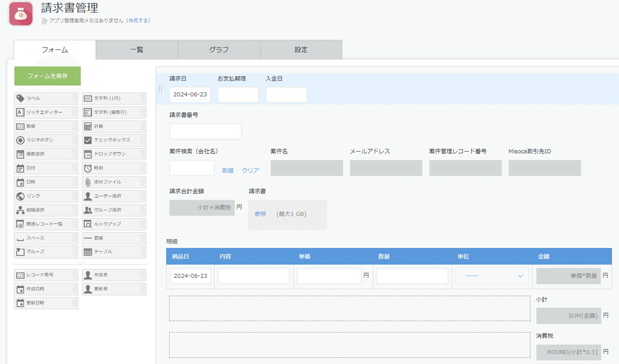
Task: Select the 数値 field icon
Action: [20, 126]
